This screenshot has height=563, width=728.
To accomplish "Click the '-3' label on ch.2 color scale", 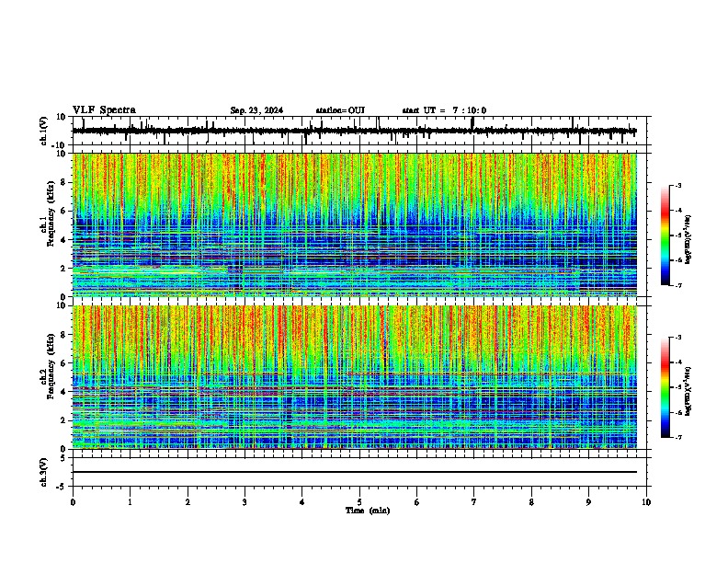I will (678, 338).
